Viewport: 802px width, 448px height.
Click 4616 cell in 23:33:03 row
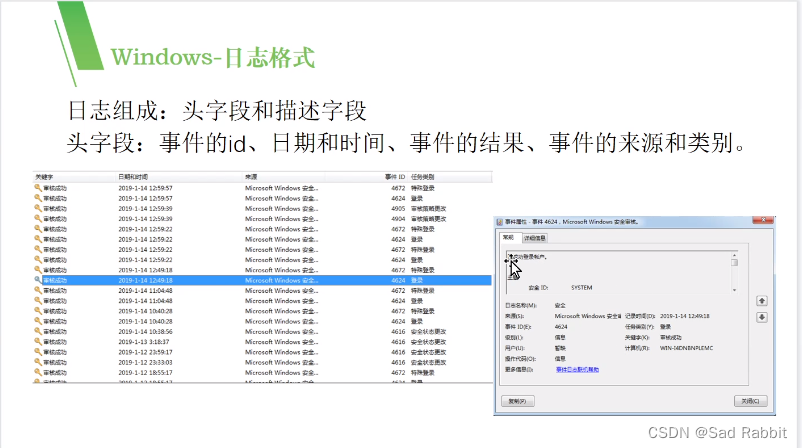tap(398, 362)
